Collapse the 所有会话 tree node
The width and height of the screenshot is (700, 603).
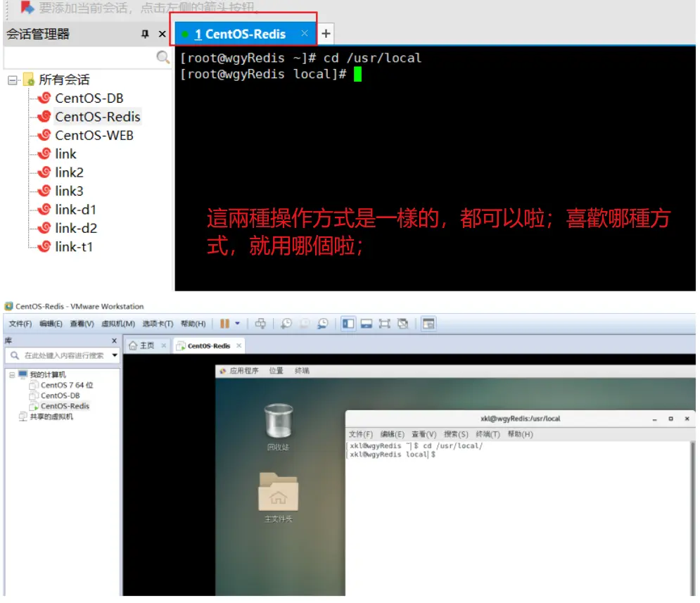[12, 80]
